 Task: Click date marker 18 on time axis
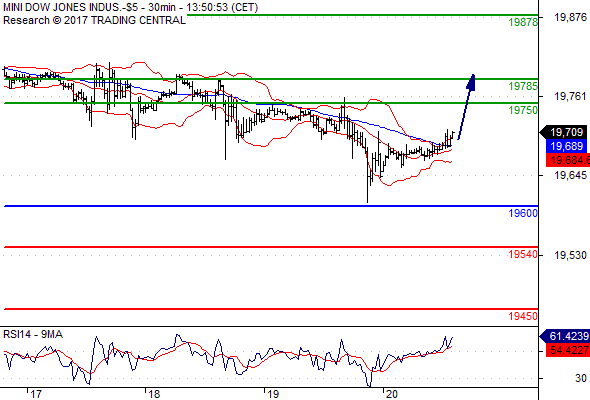coord(154,394)
